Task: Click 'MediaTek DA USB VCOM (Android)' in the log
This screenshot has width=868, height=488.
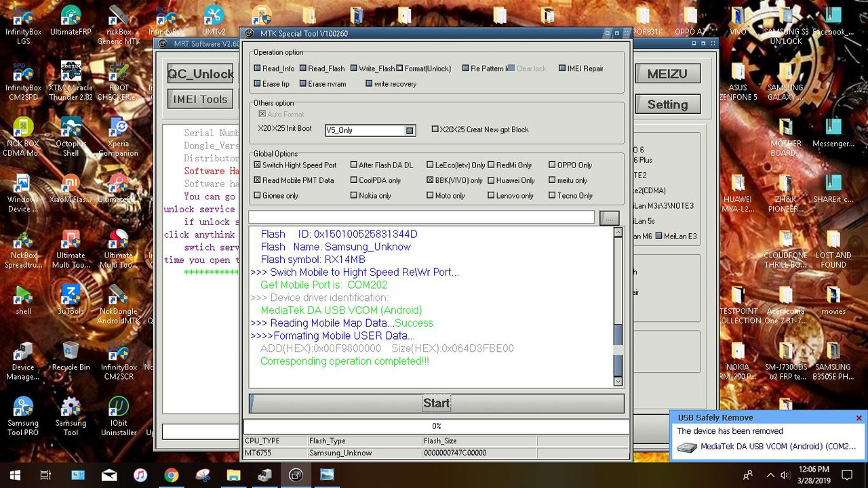Action: click(341, 310)
